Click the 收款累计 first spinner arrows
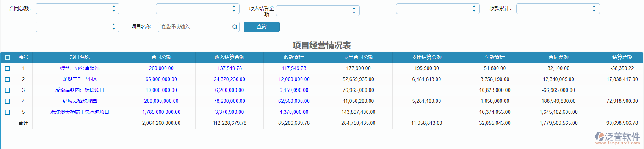Viewport: 644px width, 149px height. (x=594, y=9)
